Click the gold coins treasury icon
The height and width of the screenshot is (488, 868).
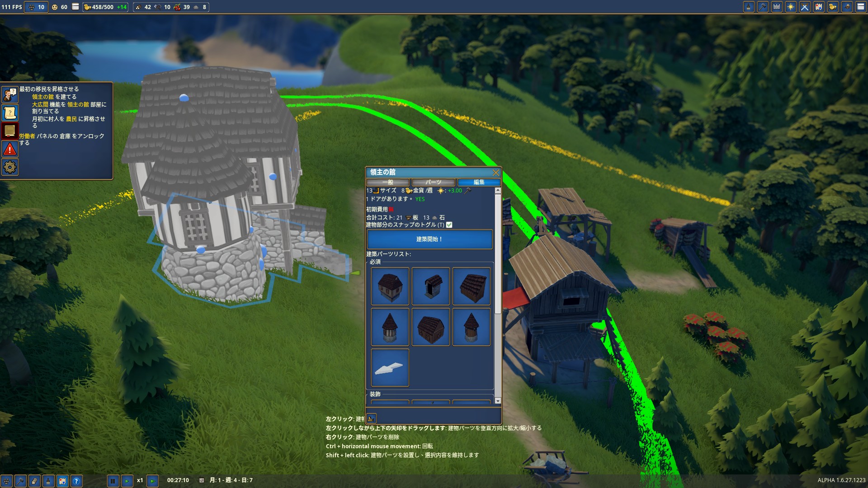(x=833, y=7)
